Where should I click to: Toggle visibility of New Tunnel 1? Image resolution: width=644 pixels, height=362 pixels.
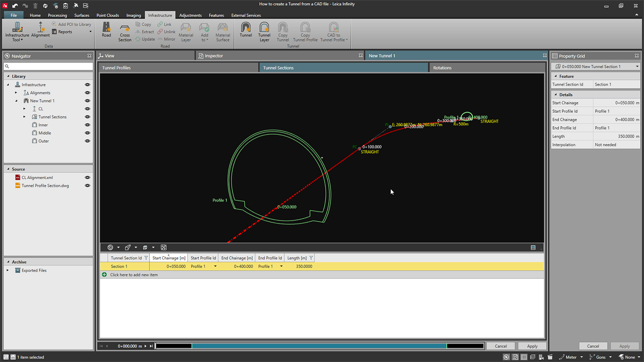pyautogui.click(x=88, y=101)
